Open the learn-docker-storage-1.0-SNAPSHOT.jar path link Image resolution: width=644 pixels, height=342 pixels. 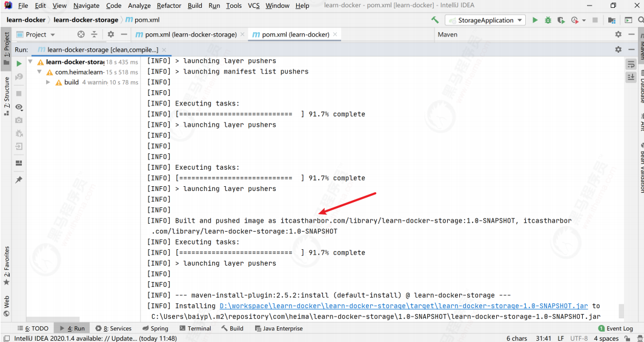coord(403,306)
